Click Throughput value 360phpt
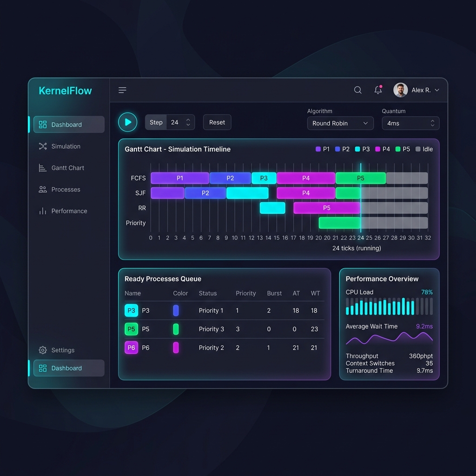Viewport: 476px width, 476px height. coord(421,356)
